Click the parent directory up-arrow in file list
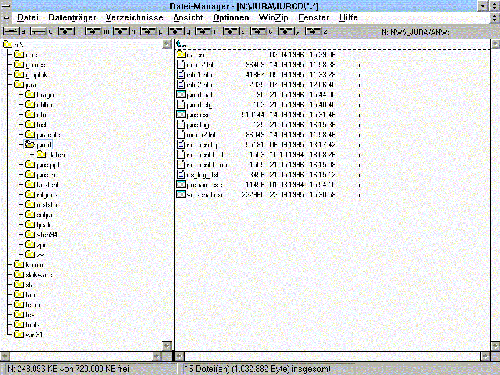Screen dimensions: 500x375 pos(181,44)
